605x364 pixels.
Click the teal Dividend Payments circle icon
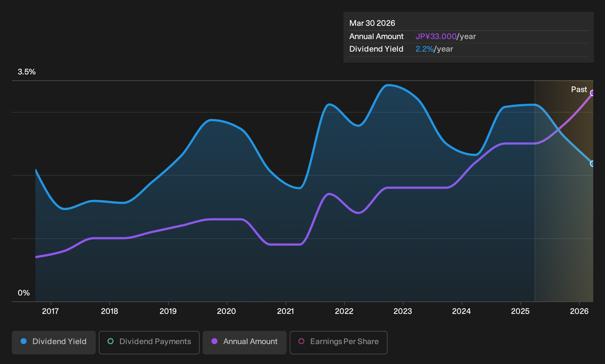pyautogui.click(x=111, y=342)
